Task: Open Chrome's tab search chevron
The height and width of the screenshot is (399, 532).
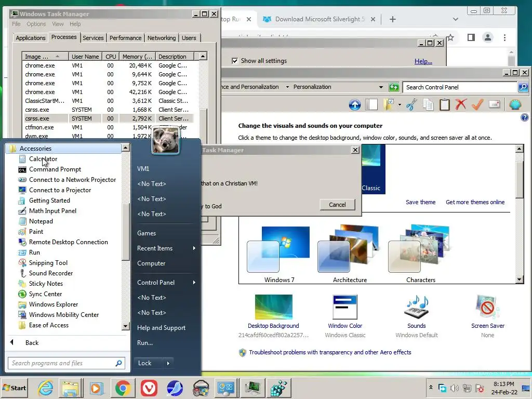Action: tap(455, 19)
